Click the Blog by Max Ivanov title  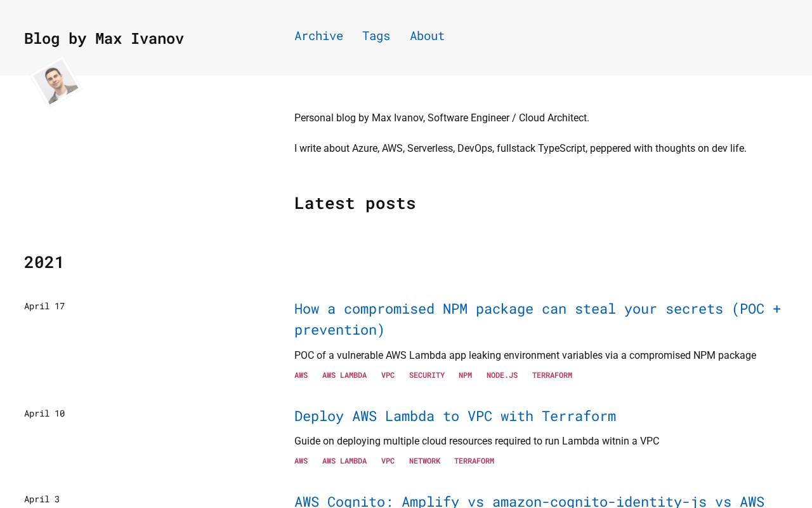(104, 38)
